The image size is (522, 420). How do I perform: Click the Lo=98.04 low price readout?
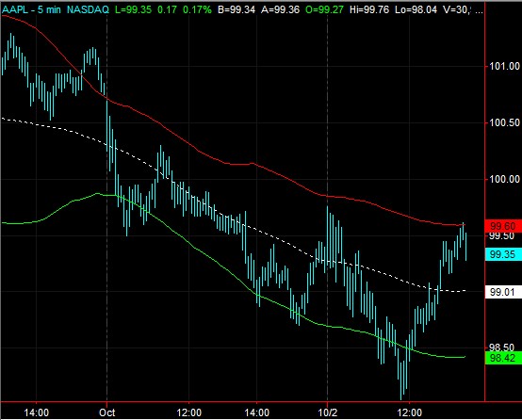pyautogui.click(x=416, y=9)
